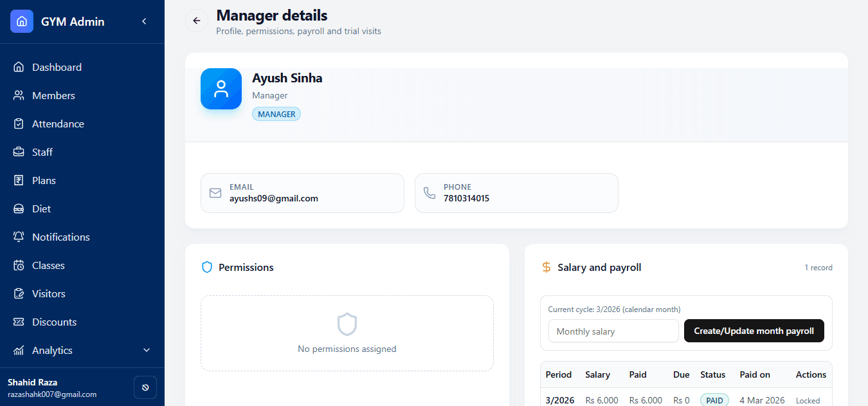Click Create/Update month payroll
This screenshot has width=868, height=406.
tap(754, 331)
